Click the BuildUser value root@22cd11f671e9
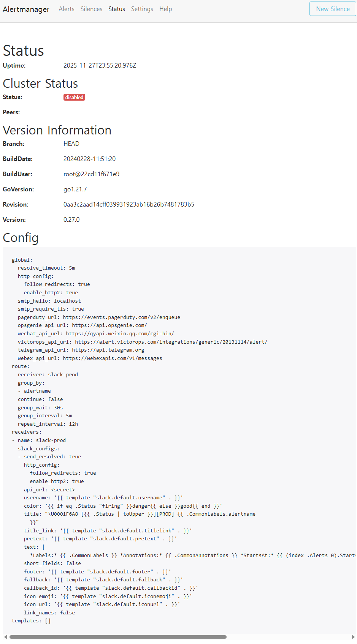 tap(92, 174)
